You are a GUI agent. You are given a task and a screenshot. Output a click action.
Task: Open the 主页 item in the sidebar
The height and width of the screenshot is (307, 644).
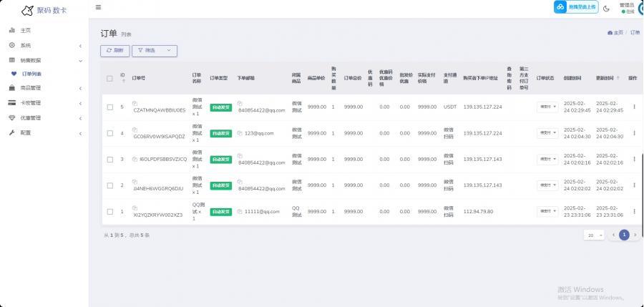point(25,30)
